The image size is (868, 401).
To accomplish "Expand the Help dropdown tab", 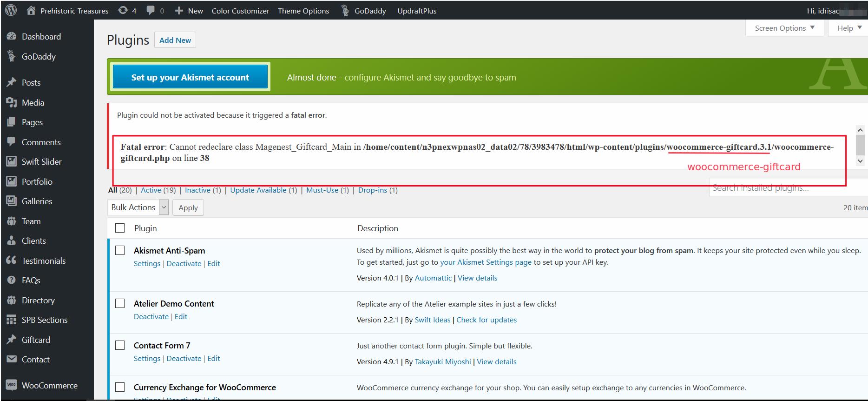I will (x=848, y=28).
